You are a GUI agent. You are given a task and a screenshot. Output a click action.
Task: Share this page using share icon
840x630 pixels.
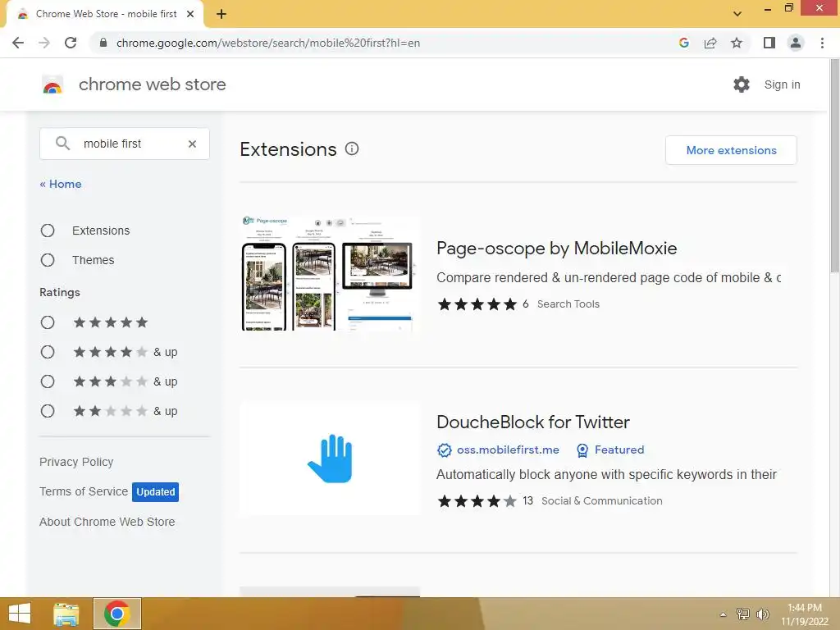(710, 43)
